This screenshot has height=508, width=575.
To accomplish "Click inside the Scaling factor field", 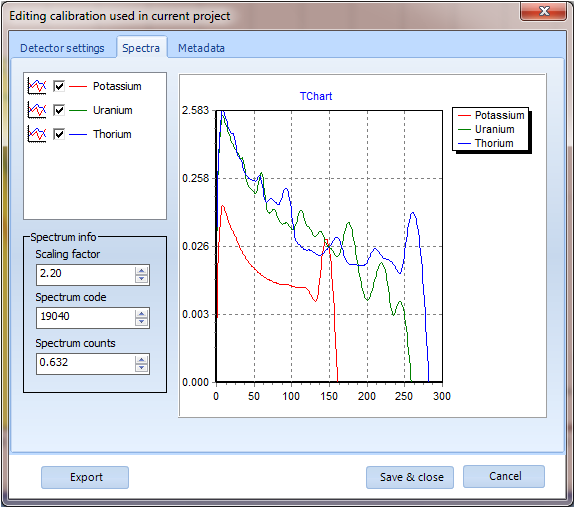I will coord(86,274).
